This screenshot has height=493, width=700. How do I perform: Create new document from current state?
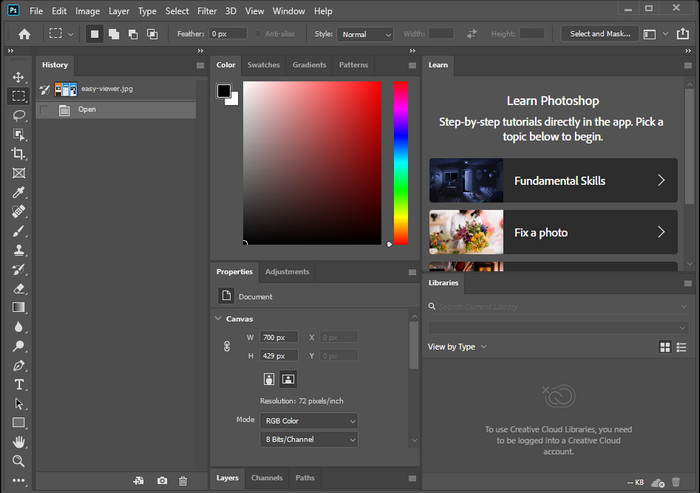coord(139,480)
